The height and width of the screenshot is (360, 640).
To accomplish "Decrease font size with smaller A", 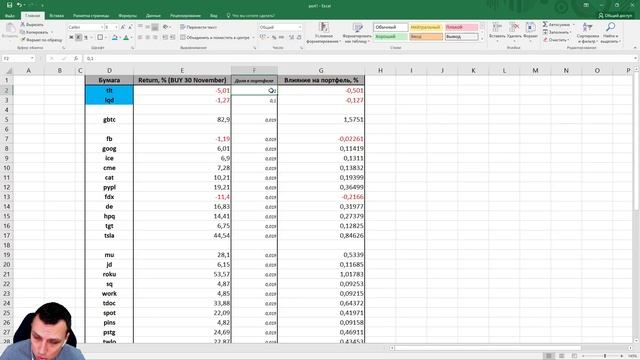I will [x=130, y=27].
